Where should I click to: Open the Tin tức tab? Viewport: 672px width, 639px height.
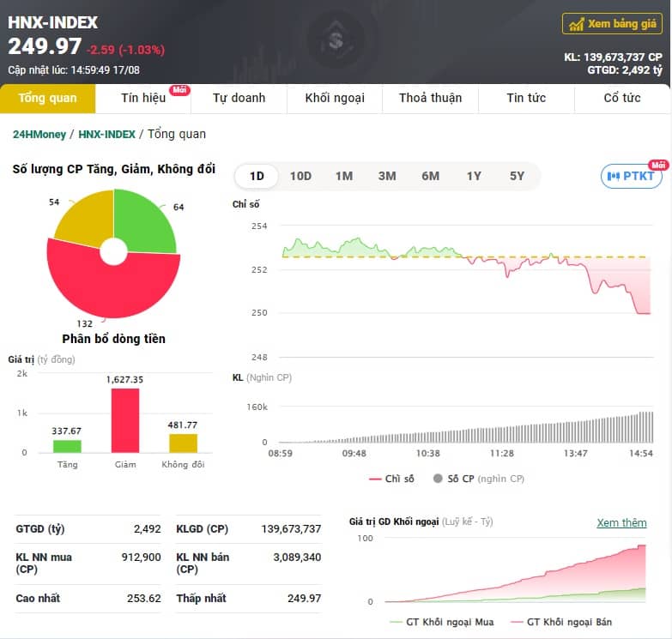[526, 98]
